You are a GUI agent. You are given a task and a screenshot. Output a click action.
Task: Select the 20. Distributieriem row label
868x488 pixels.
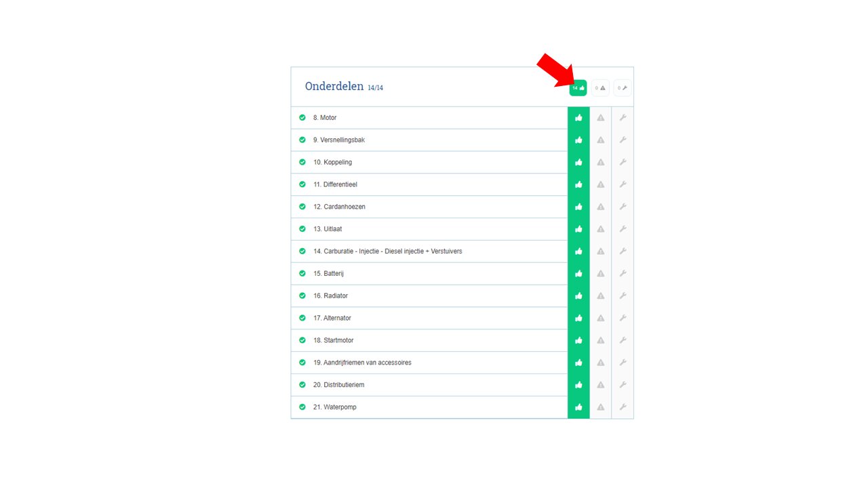point(339,385)
